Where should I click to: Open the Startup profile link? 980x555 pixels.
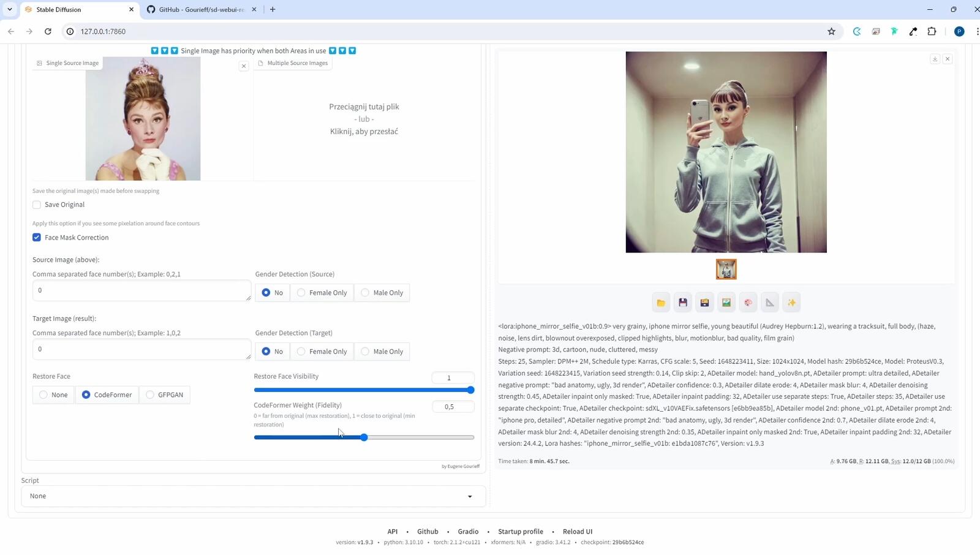point(520,532)
